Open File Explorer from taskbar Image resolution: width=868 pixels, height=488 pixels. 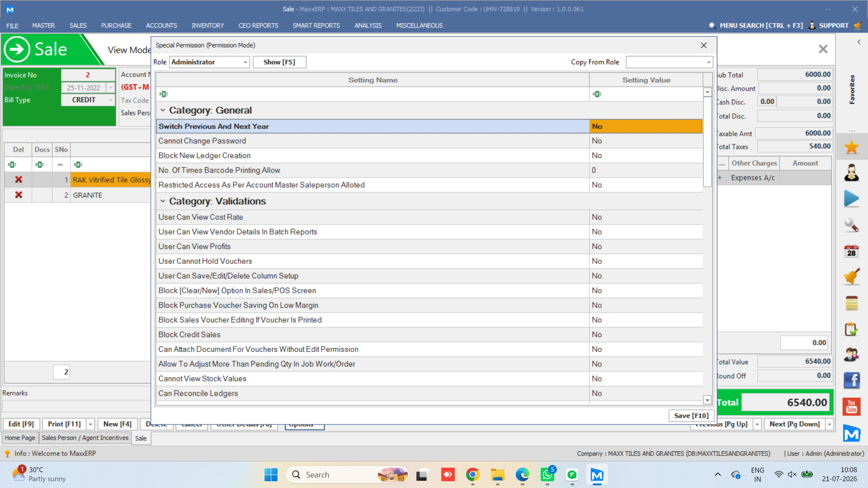(497, 475)
